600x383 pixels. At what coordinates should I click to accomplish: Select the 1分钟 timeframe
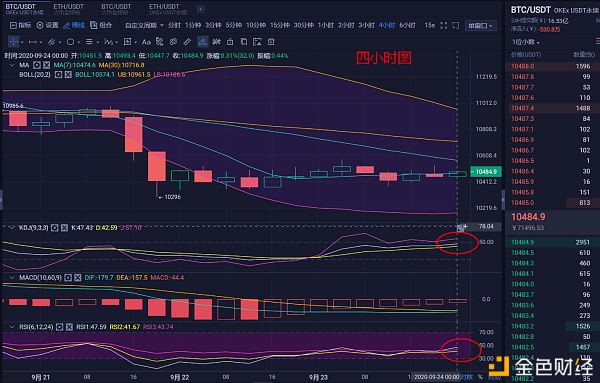click(193, 25)
